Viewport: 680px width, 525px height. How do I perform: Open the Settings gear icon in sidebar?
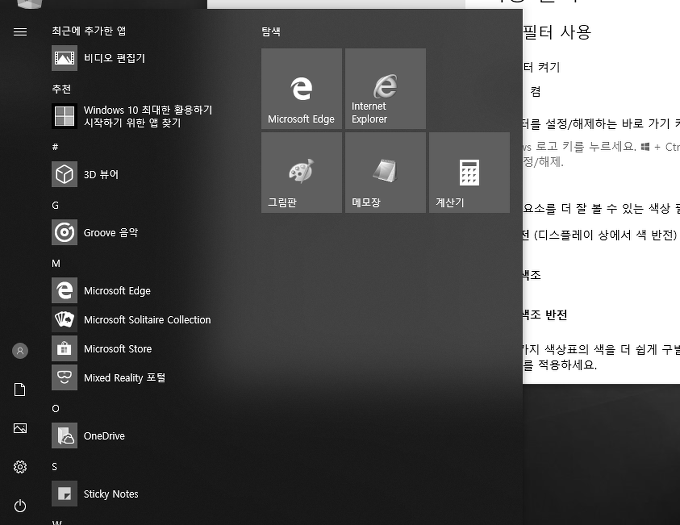[20, 467]
